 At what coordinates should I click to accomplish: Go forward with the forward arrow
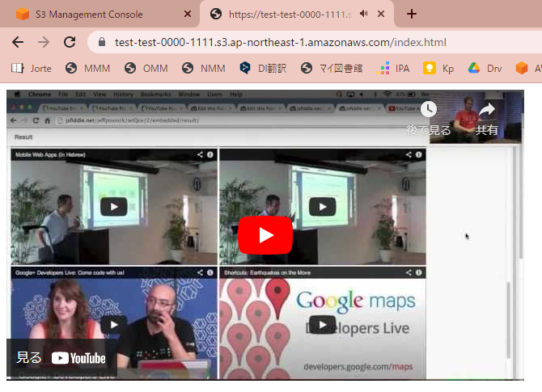tap(44, 42)
